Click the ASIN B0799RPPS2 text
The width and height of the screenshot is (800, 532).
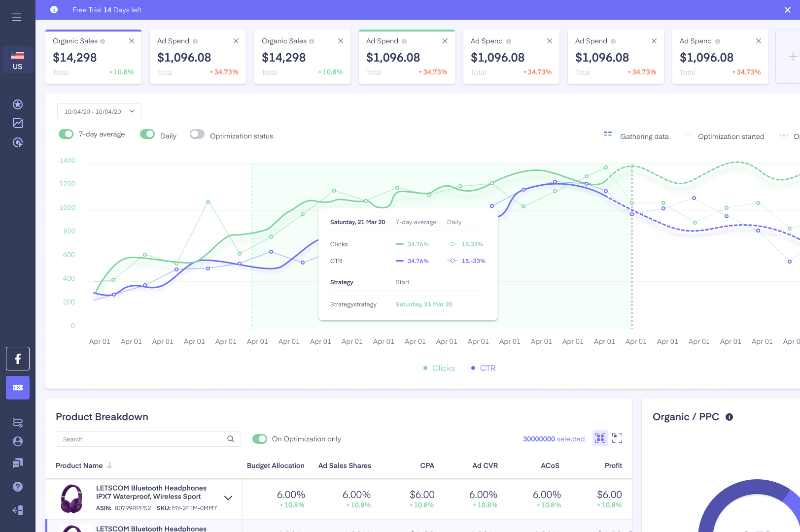(x=124, y=508)
